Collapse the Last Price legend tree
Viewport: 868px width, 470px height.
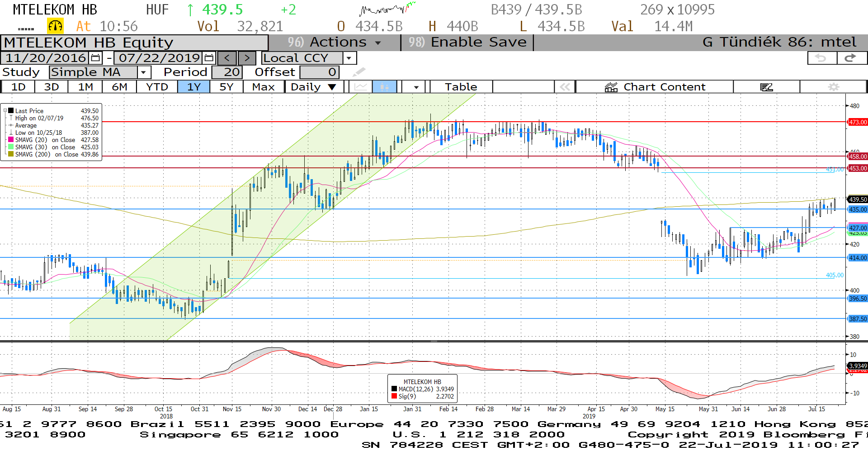(x=5, y=111)
